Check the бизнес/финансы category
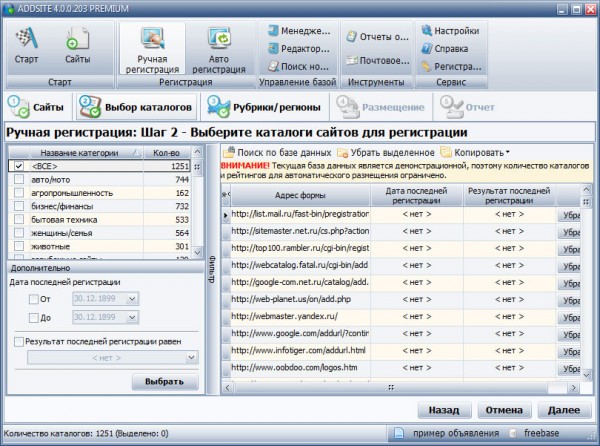This screenshot has height=446, width=600. [19, 206]
